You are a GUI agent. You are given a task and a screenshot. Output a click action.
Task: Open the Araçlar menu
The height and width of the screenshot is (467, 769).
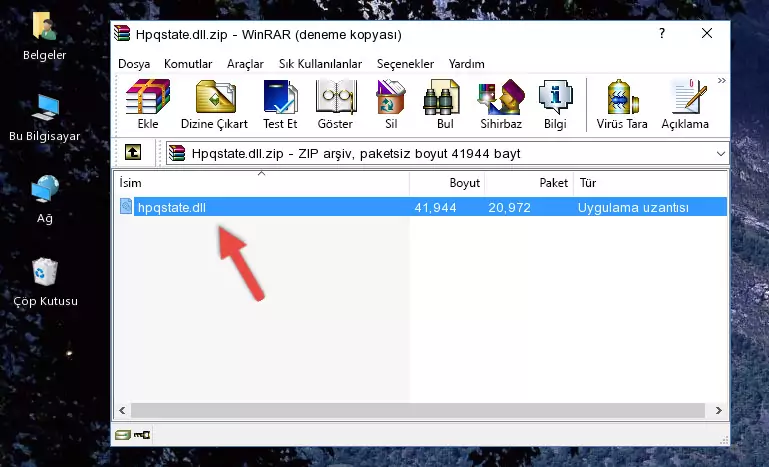click(245, 64)
